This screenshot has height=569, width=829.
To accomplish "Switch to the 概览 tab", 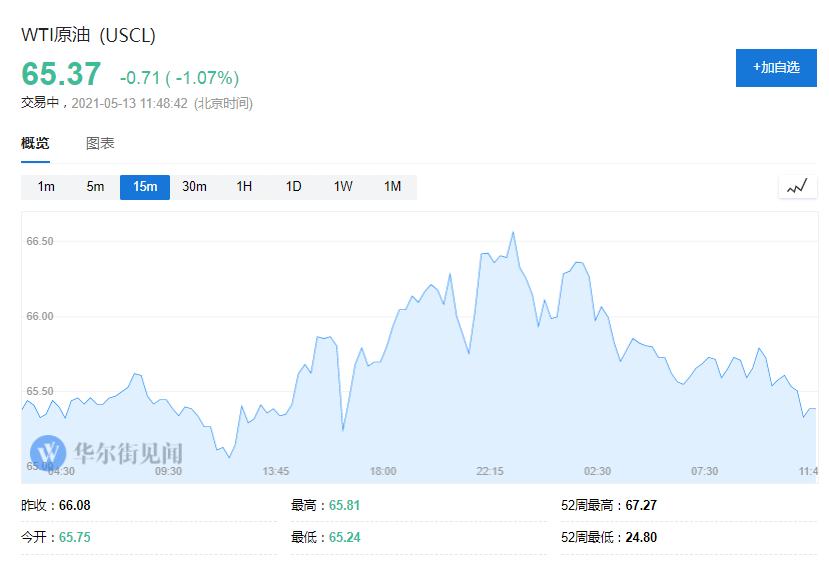I will point(35,143).
